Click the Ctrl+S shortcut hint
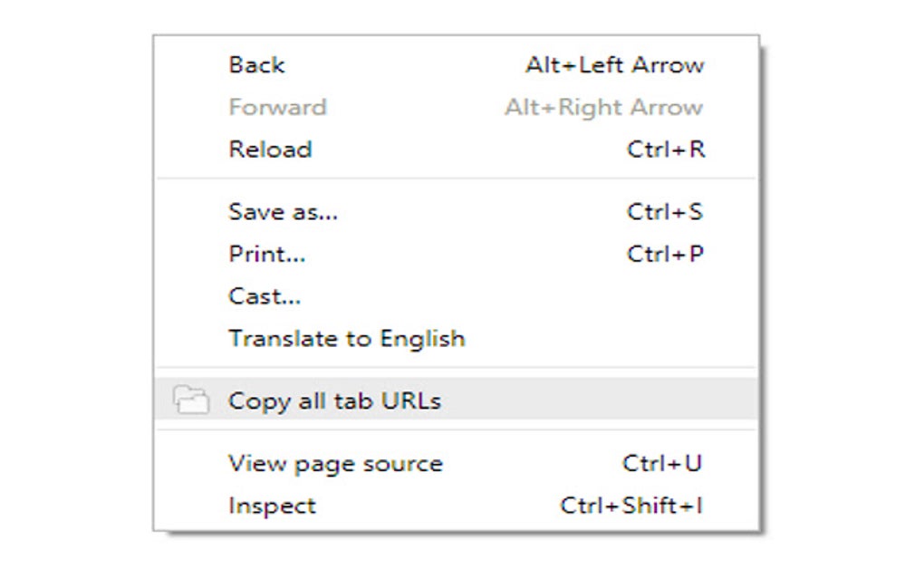The width and height of the screenshot is (924, 578). tap(665, 212)
